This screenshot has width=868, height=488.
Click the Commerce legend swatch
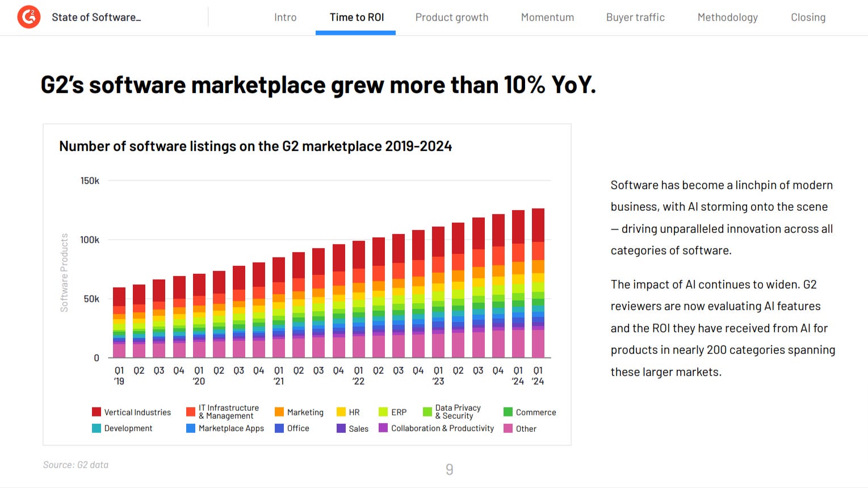pyautogui.click(x=508, y=412)
